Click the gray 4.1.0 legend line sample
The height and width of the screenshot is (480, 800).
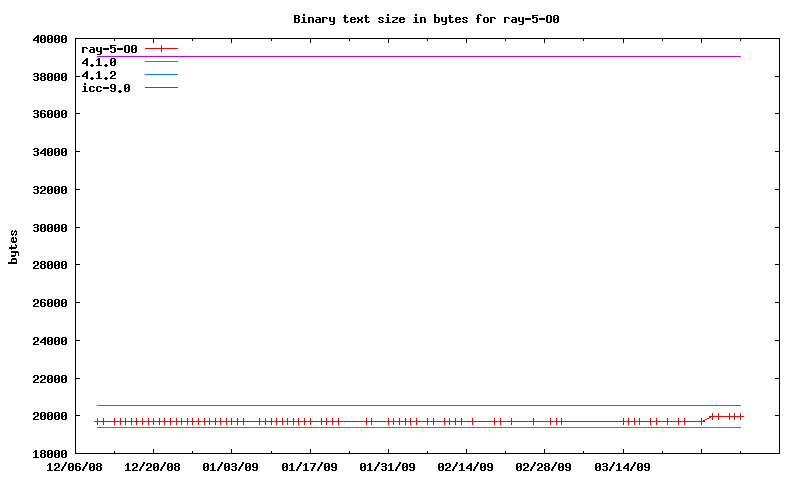(161, 62)
